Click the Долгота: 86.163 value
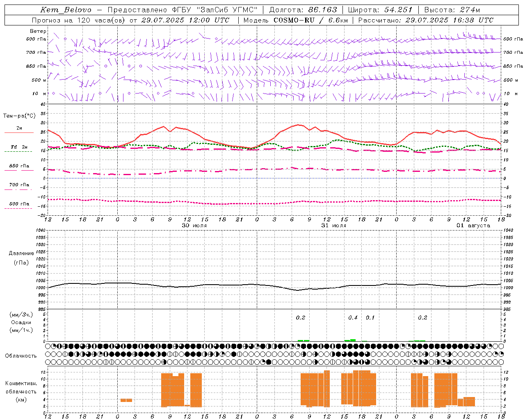This screenshot has height=420, width=525. (303, 10)
